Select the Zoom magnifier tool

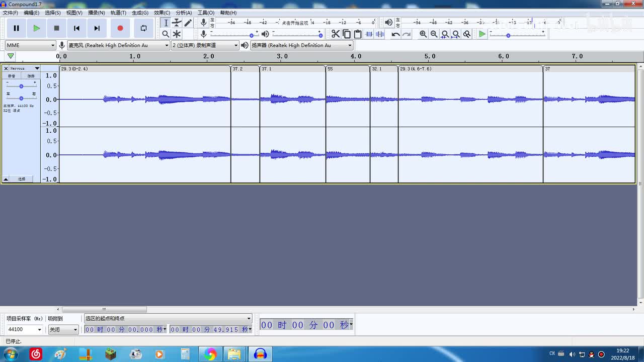tap(166, 34)
